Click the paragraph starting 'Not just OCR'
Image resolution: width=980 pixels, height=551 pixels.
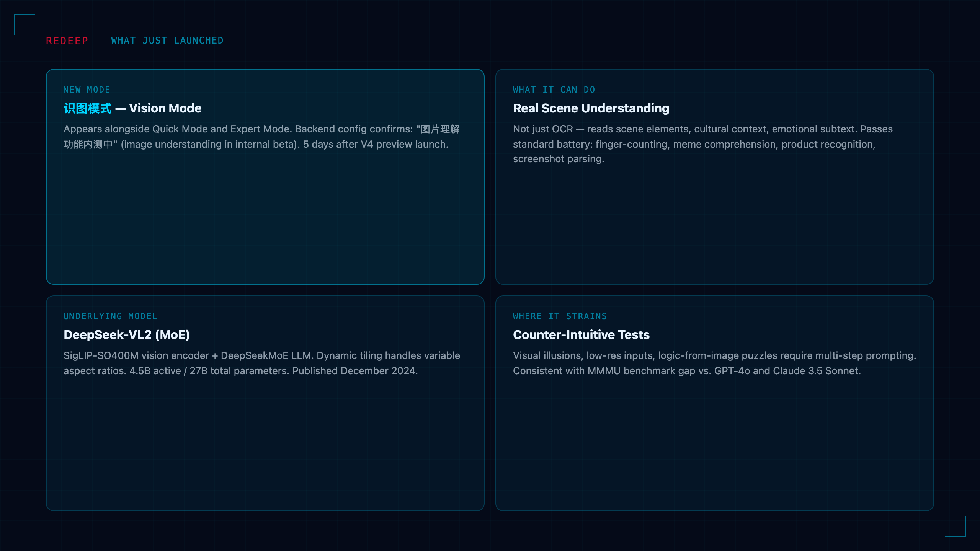[703, 144]
